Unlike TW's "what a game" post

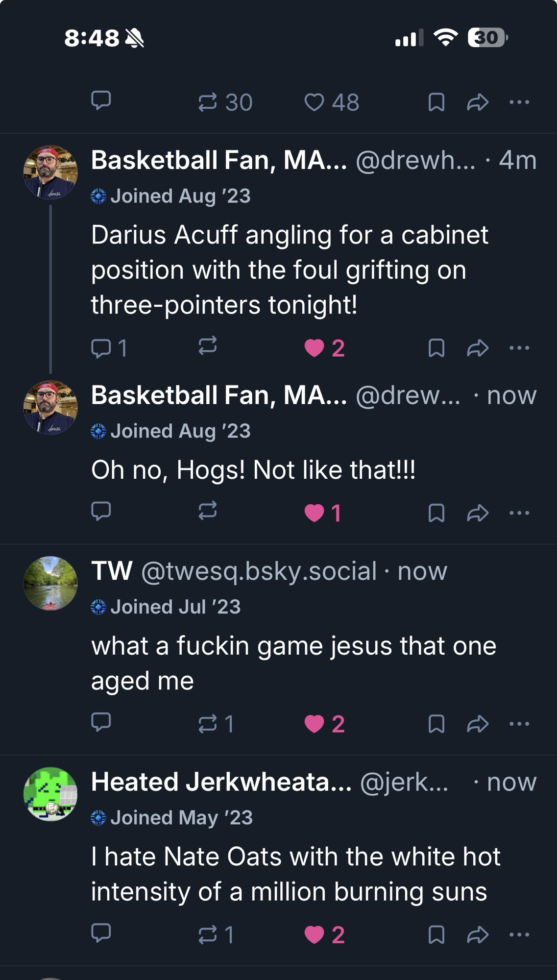coord(314,724)
